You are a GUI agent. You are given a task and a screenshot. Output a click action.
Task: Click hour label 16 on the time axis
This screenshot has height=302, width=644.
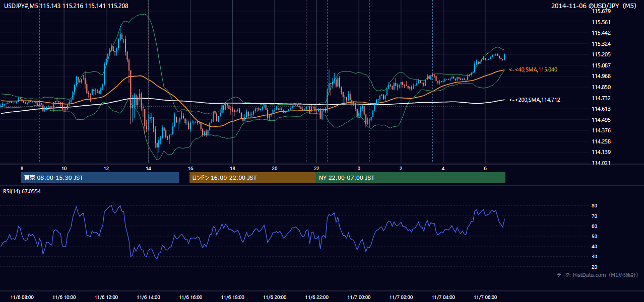(x=190, y=168)
